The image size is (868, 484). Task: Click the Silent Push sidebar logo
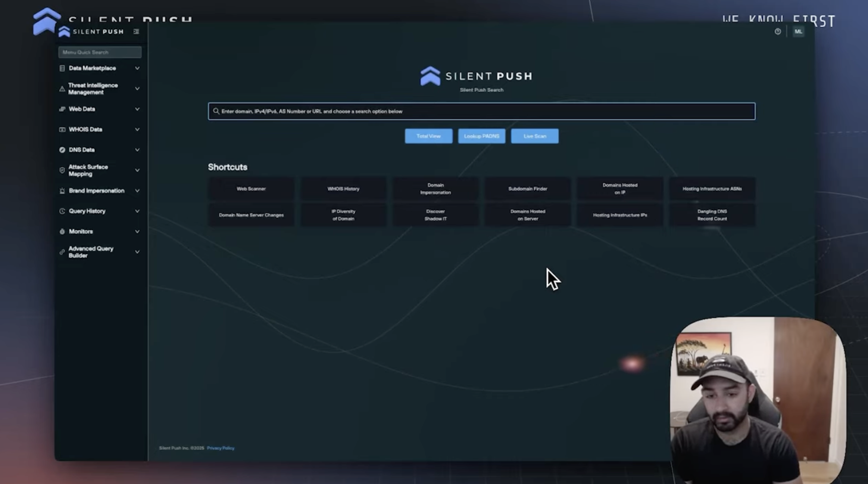coord(91,31)
